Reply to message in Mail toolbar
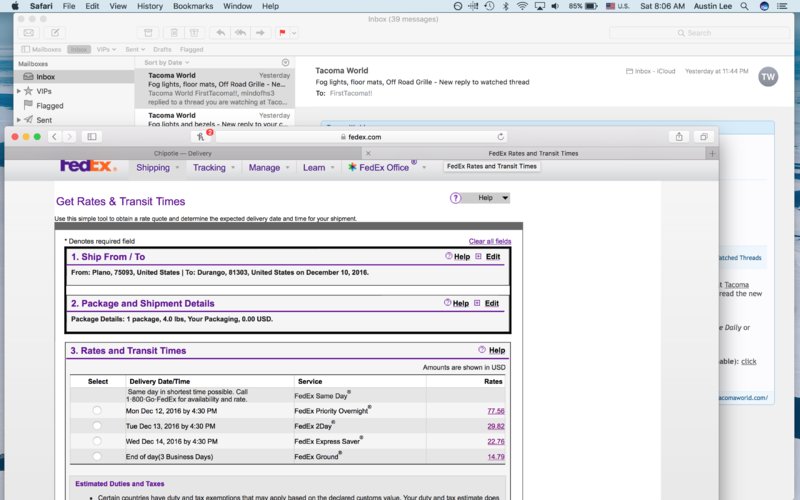The width and height of the screenshot is (800, 500). 220,33
